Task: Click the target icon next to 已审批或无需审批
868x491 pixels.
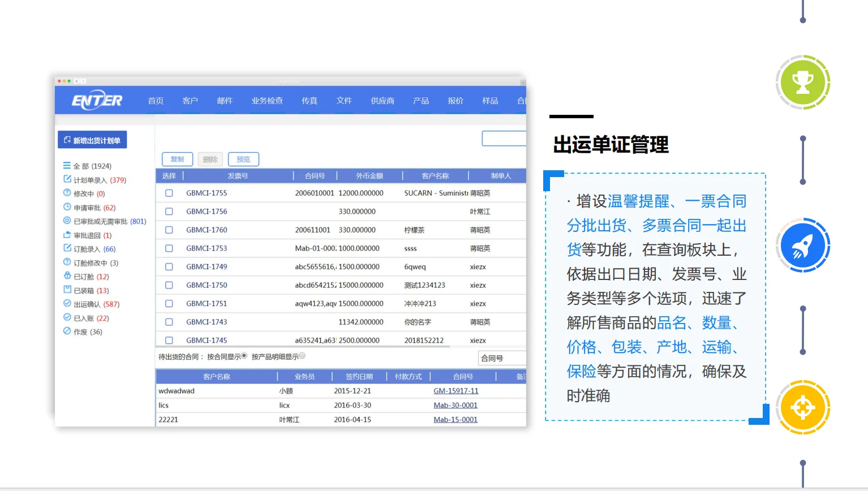Action: (x=68, y=221)
